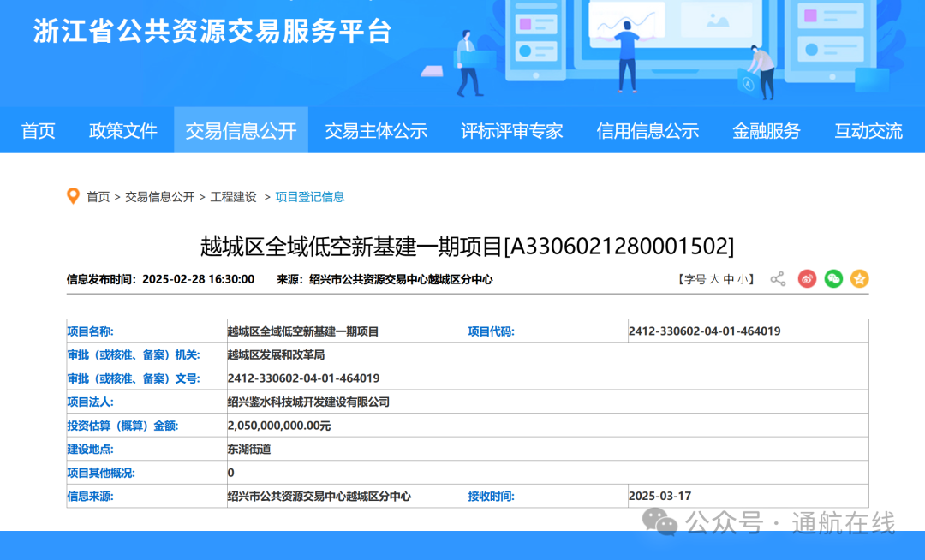Click 工程建设 in the breadcrumb trail
Screen dimensions: 925x560
point(236,195)
